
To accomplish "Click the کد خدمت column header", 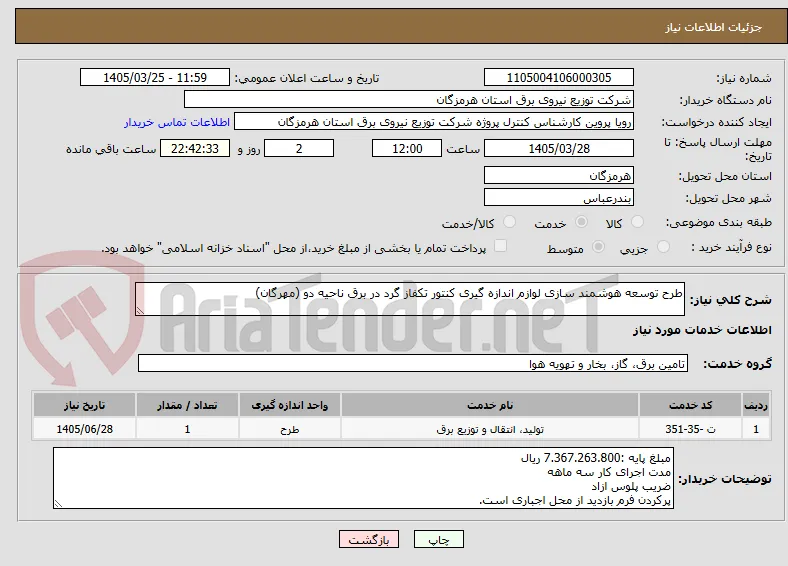I will click(691, 405).
